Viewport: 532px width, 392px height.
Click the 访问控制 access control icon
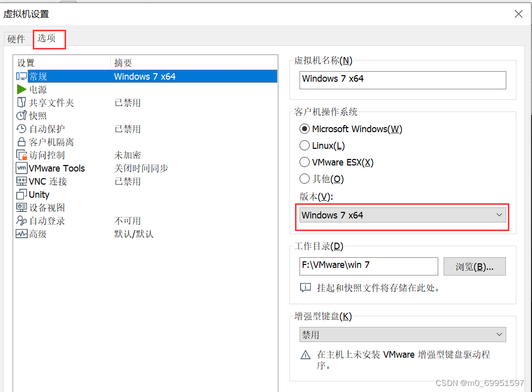21,155
